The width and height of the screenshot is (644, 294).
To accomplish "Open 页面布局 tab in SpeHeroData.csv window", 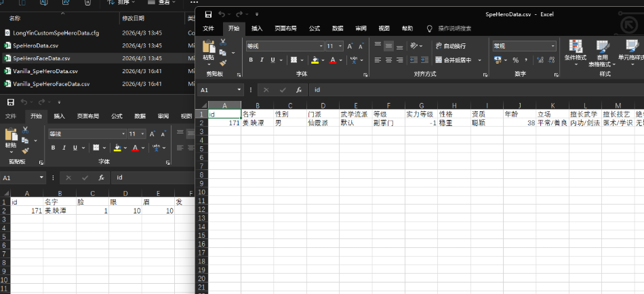I will 285,28.
